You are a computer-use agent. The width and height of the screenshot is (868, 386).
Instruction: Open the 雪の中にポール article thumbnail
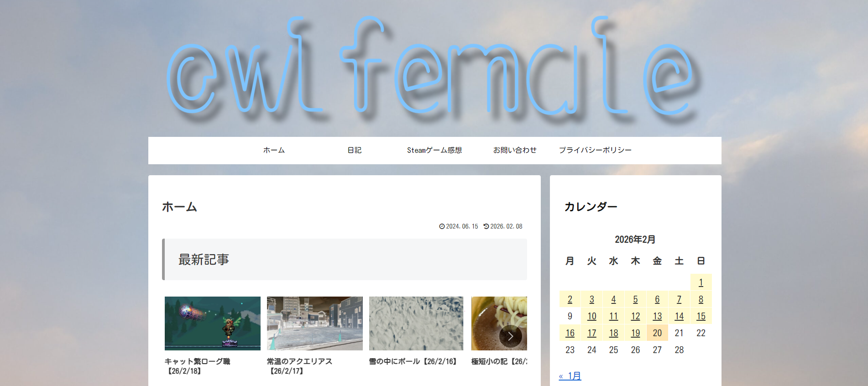(416, 323)
